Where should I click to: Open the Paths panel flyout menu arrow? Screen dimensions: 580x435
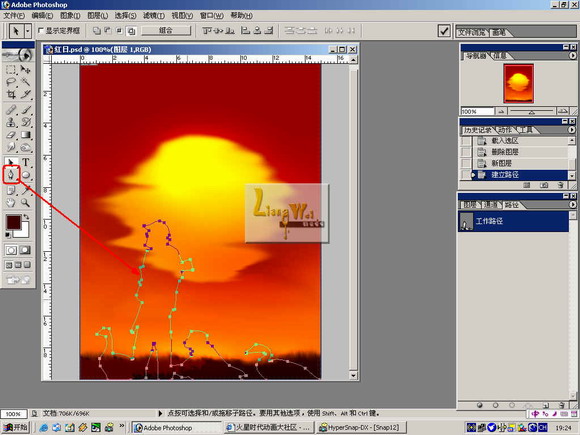[x=573, y=204]
